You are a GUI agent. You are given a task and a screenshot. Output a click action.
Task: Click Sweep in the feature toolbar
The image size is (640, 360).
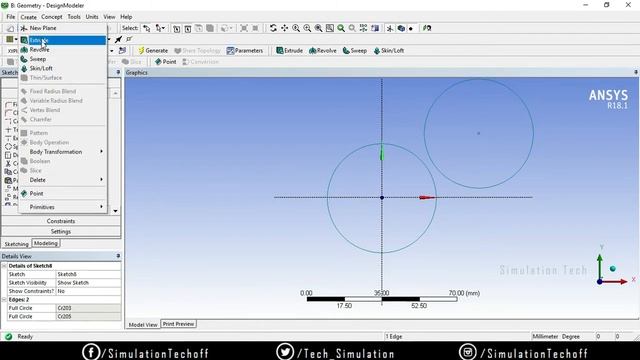tap(355, 51)
